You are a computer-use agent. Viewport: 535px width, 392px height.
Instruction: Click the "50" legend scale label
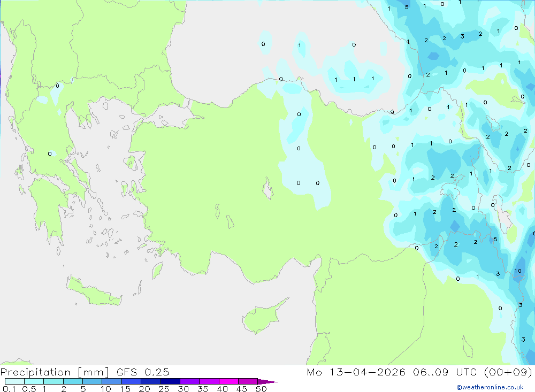(262, 389)
